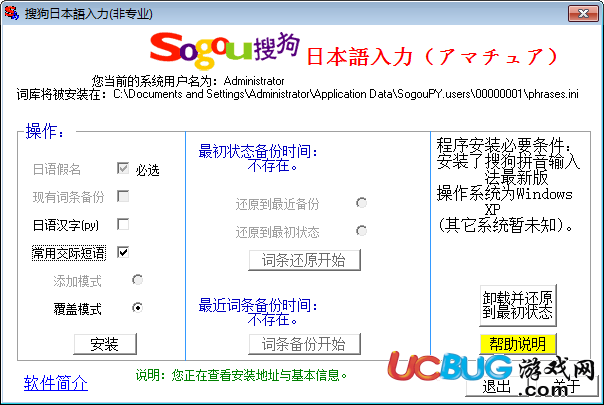Choose 还原到最初状态 radio option
The width and height of the screenshot is (604, 405).
click(x=361, y=231)
